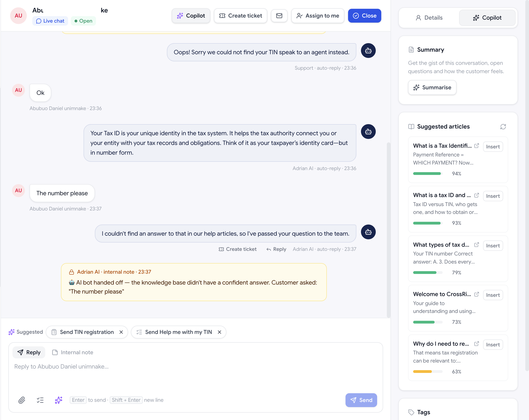Toggle the Copilot button in header
This screenshot has height=420, width=529.
coord(191,16)
